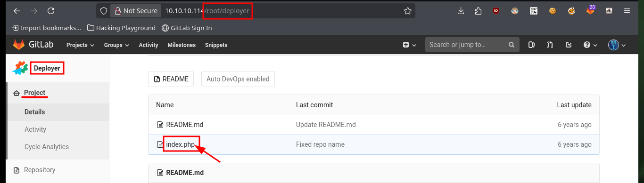Click the search magnifier icon

tap(511, 45)
